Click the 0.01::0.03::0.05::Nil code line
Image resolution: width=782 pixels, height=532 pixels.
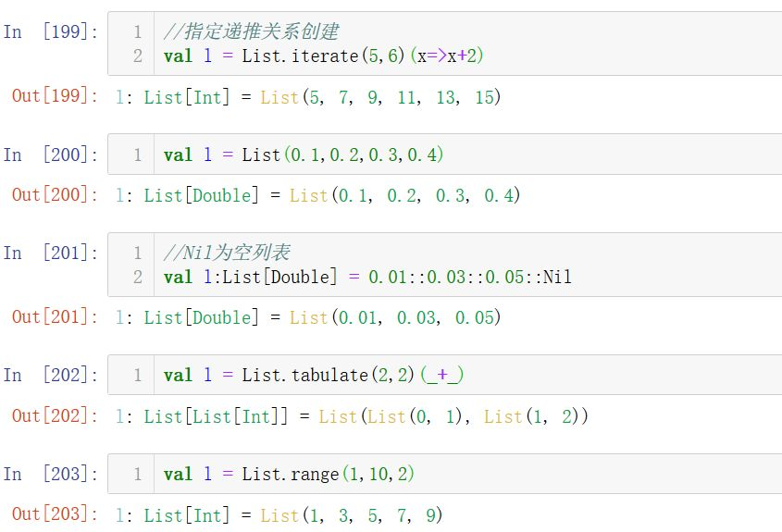(x=367, y=277)
